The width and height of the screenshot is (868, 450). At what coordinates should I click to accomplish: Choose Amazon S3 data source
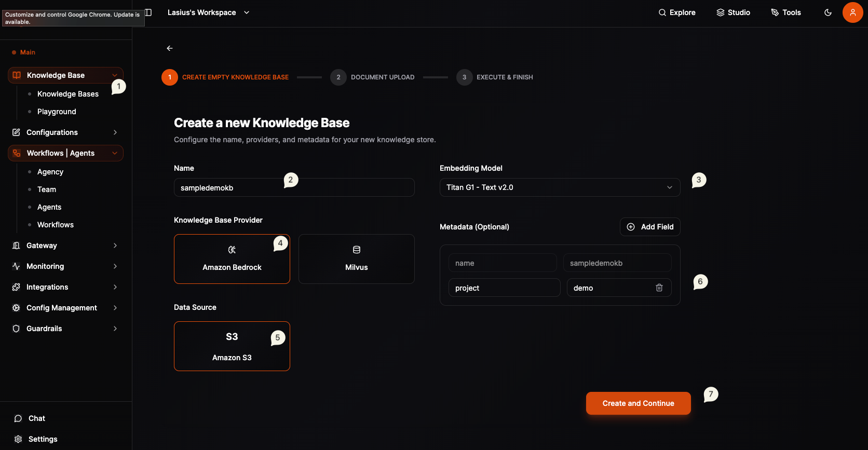click(x=232, y=346)
